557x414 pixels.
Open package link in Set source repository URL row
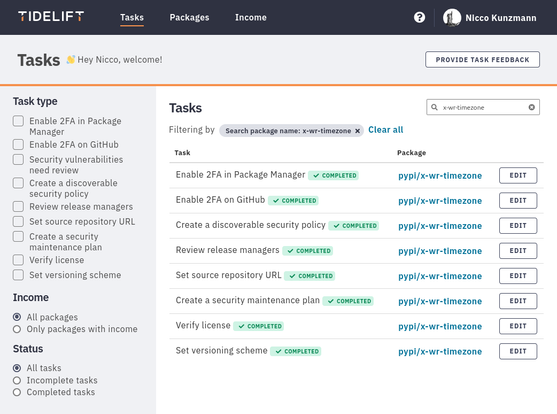(x=440, y=276)
